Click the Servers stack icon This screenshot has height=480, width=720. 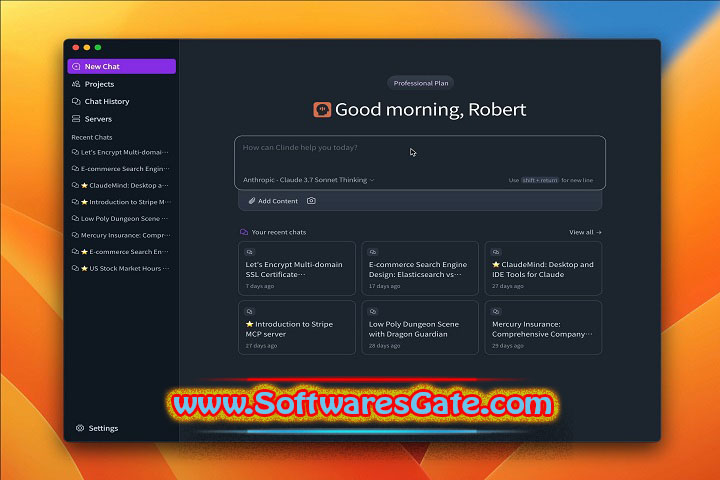[76, 119]
